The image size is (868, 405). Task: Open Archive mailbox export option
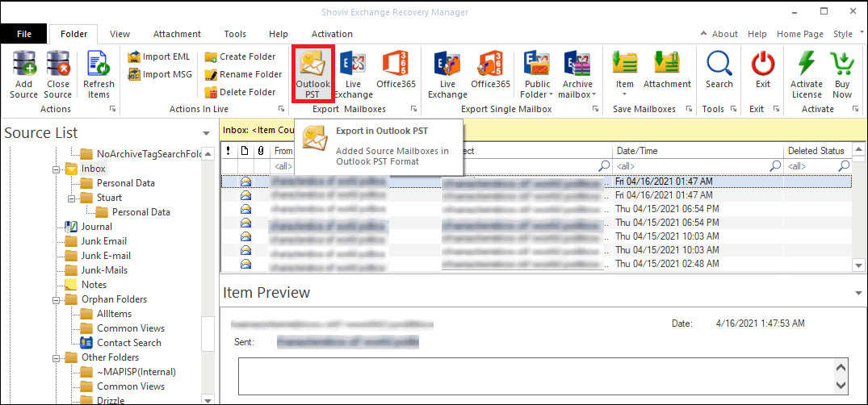(x=577, y=74)
